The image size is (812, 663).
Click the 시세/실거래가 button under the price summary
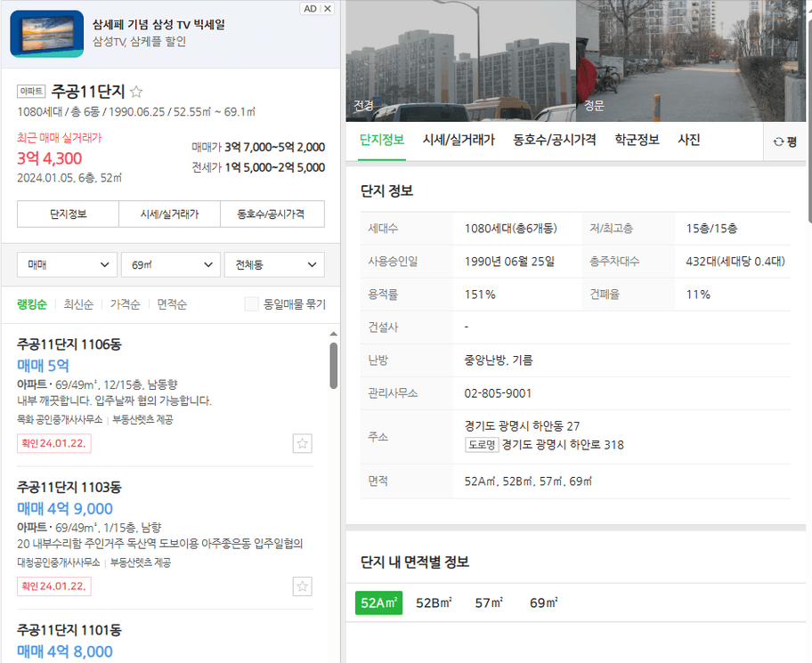pyautogui.click(x=170, y=214)
